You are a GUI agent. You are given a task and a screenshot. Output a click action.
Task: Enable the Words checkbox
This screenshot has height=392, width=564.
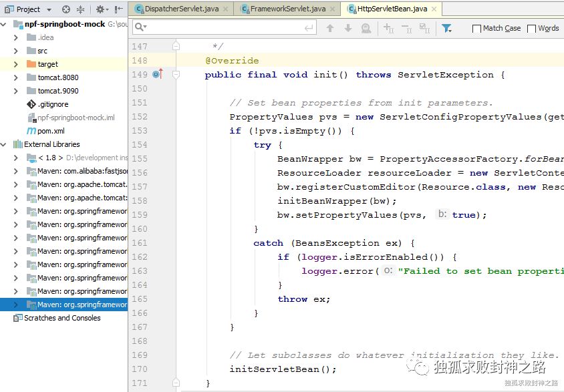532,29
